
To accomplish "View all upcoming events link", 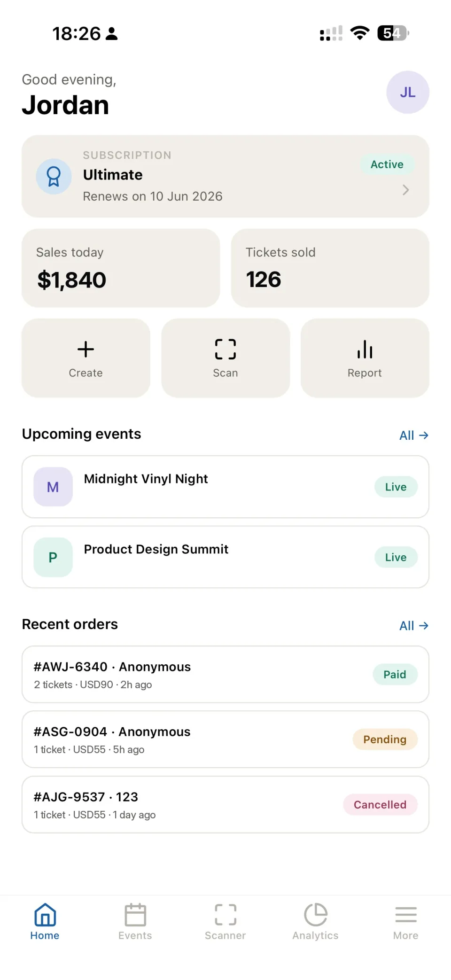I will click(414, 436).
